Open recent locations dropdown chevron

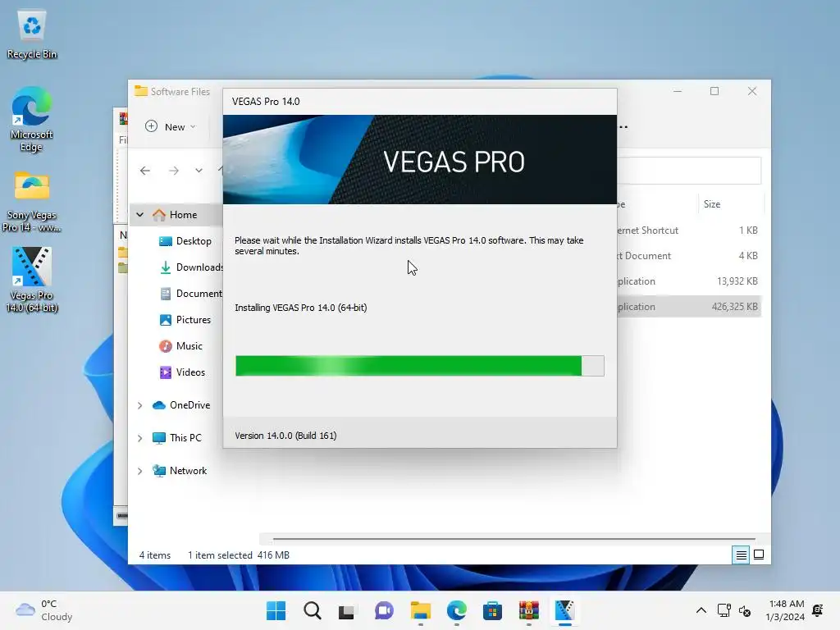(199, 171)
